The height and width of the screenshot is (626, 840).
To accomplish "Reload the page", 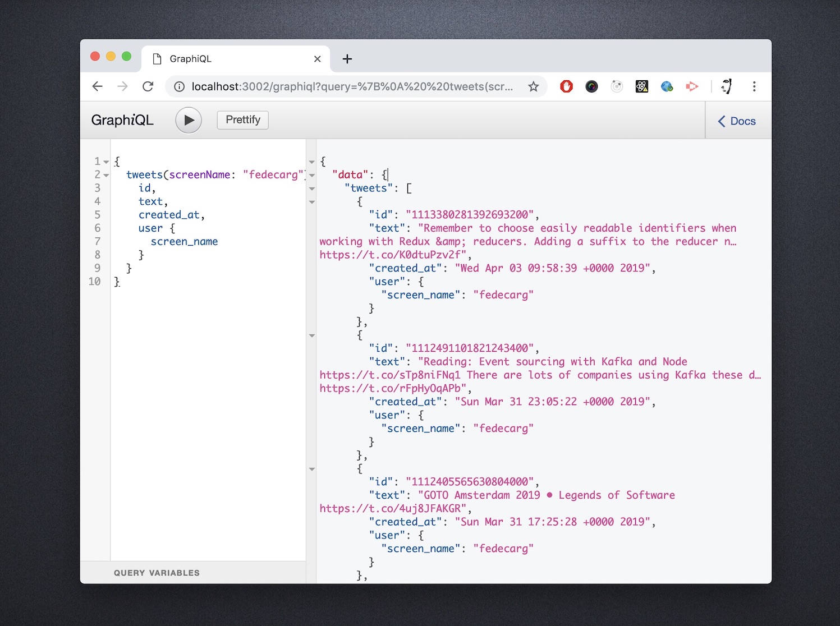I will coord(148,86).
